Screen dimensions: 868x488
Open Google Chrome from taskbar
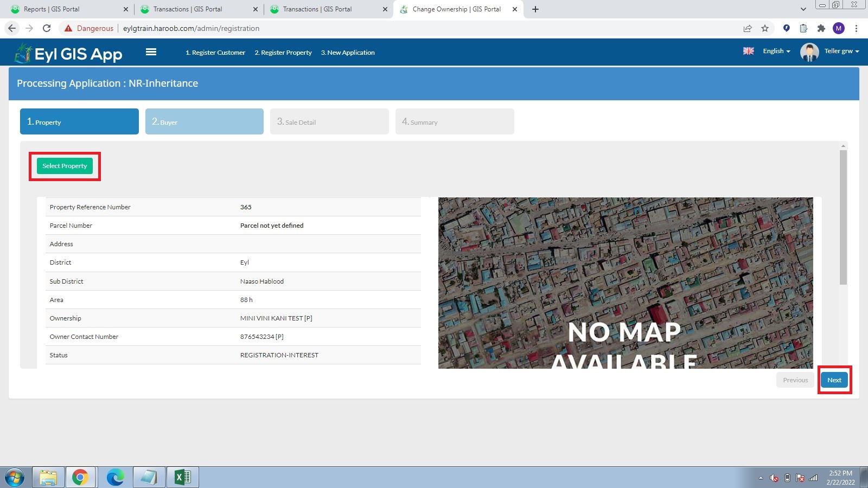[80, 477]
